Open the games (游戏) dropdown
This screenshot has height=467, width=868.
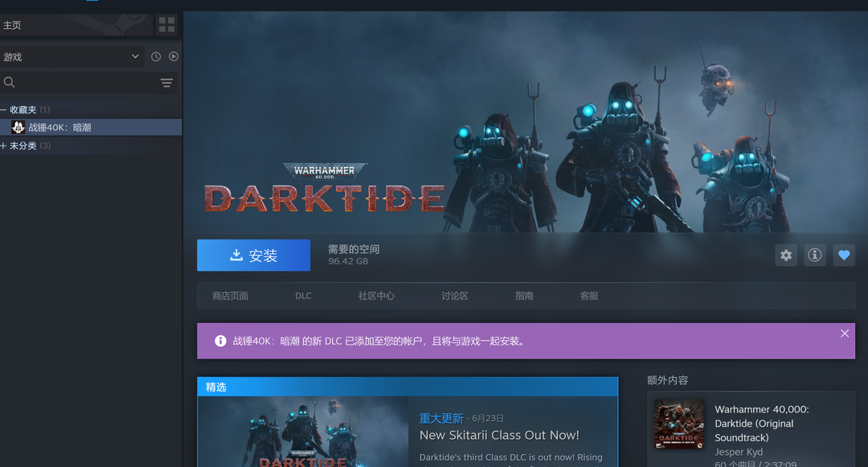(x=72, y=56)
